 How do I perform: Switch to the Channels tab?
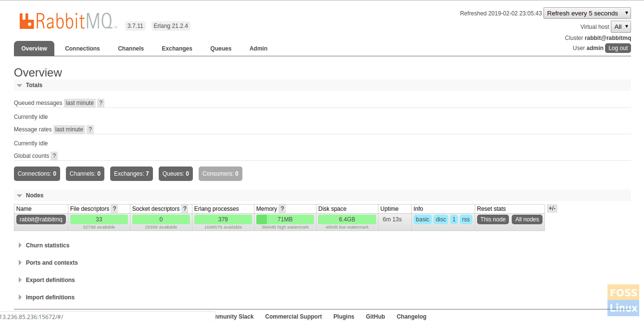131,49
